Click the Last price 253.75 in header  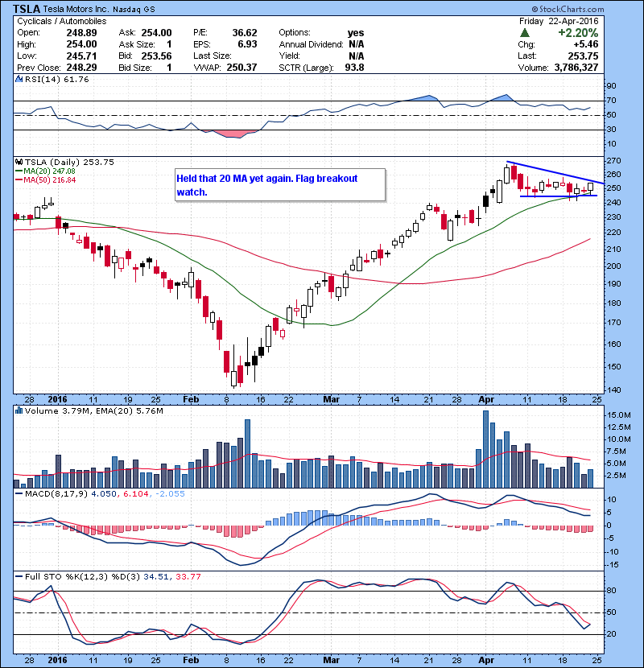coord(583,56)
